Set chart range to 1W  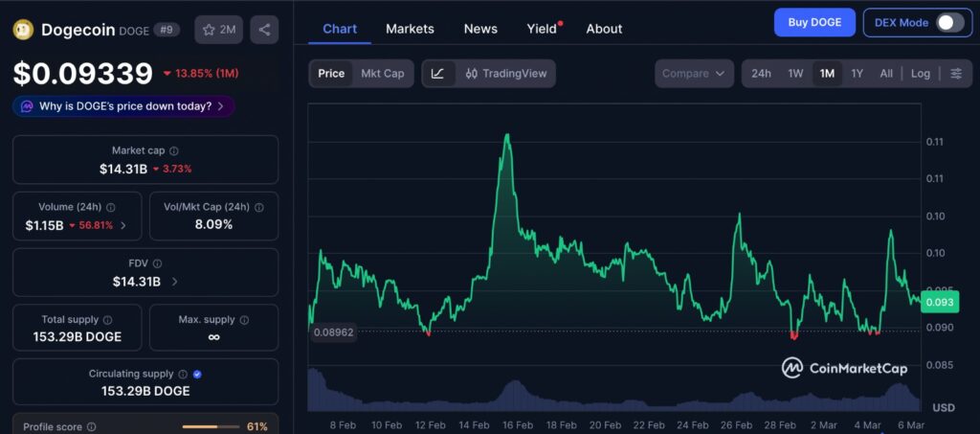click(795, 74)
